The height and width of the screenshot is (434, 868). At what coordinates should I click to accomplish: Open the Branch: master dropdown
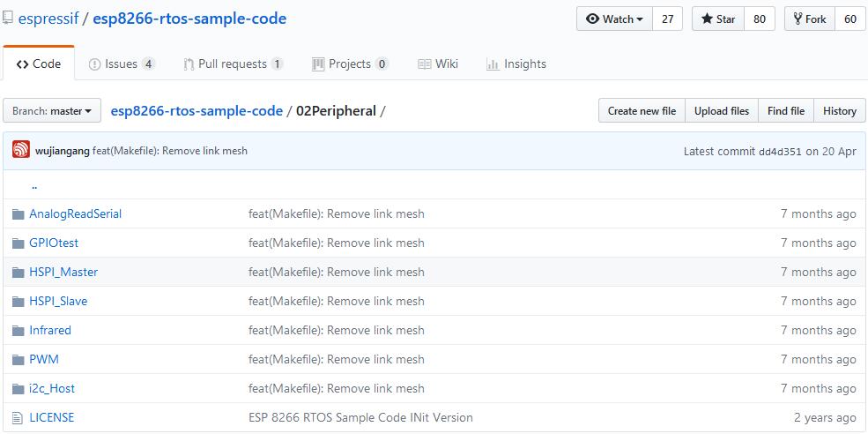52,111
